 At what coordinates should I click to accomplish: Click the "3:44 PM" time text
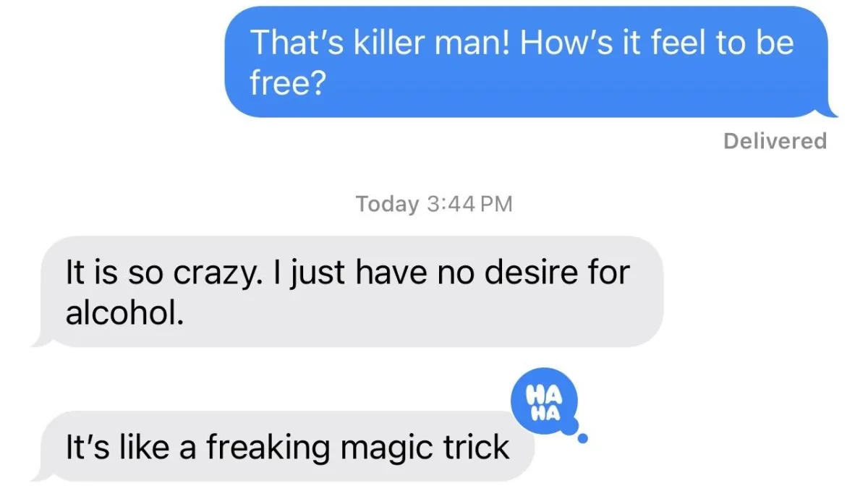(469, 204)
